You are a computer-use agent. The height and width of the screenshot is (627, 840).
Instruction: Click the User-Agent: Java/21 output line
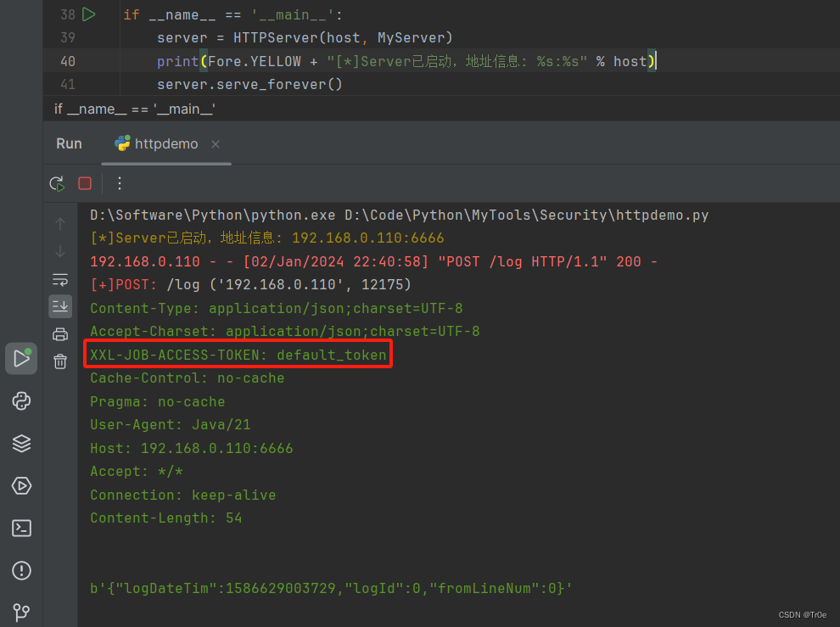171,424
